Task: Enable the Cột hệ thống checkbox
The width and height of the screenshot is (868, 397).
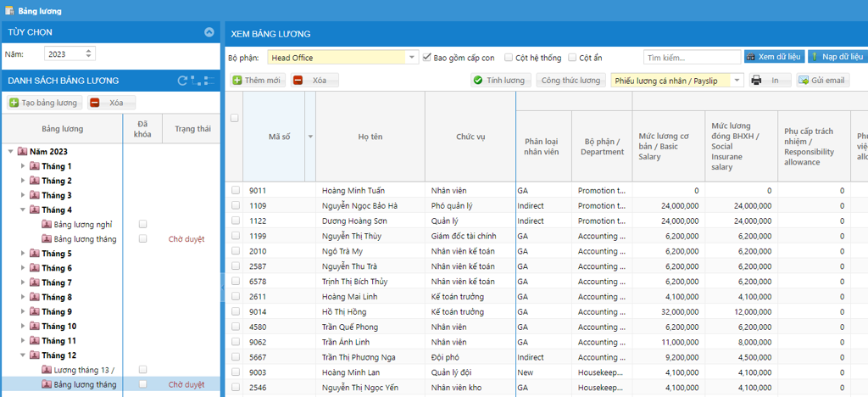Action: pos(509,58)
